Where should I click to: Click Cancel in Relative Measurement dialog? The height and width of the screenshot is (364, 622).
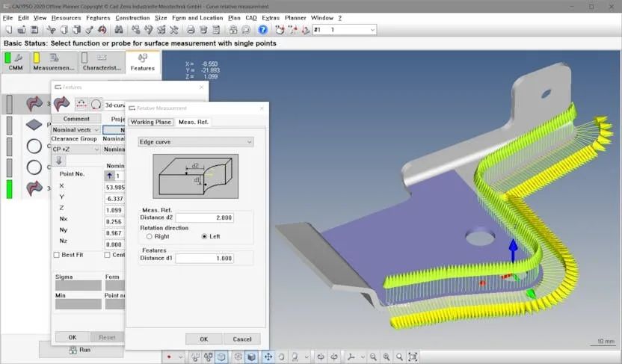[242, 339]
